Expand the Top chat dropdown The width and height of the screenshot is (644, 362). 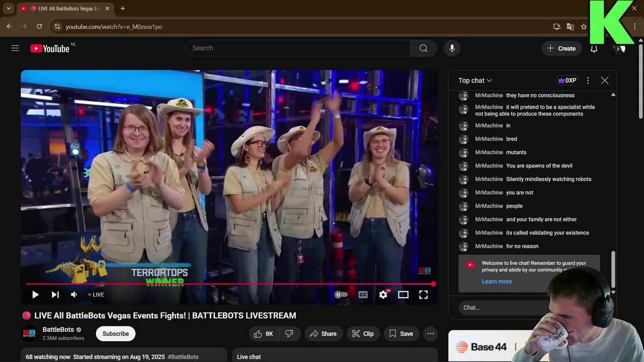click(x=475, y=80)
